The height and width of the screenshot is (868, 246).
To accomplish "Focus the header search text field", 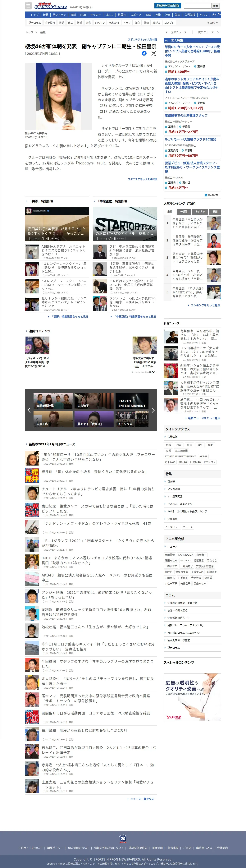I will [x=198, y=6].
